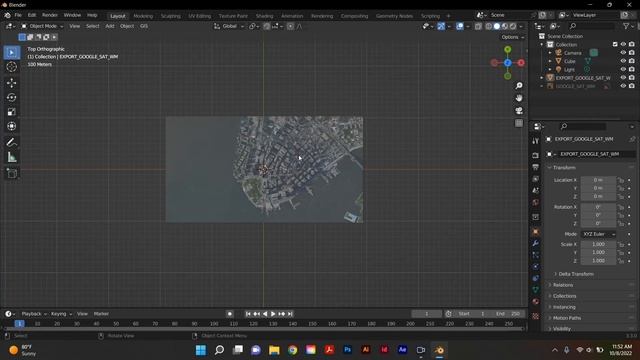Image resolution: width=640 pixels, height=360 pixels.
Task: Select the Rotate tool
Action: tap(11, 97)
